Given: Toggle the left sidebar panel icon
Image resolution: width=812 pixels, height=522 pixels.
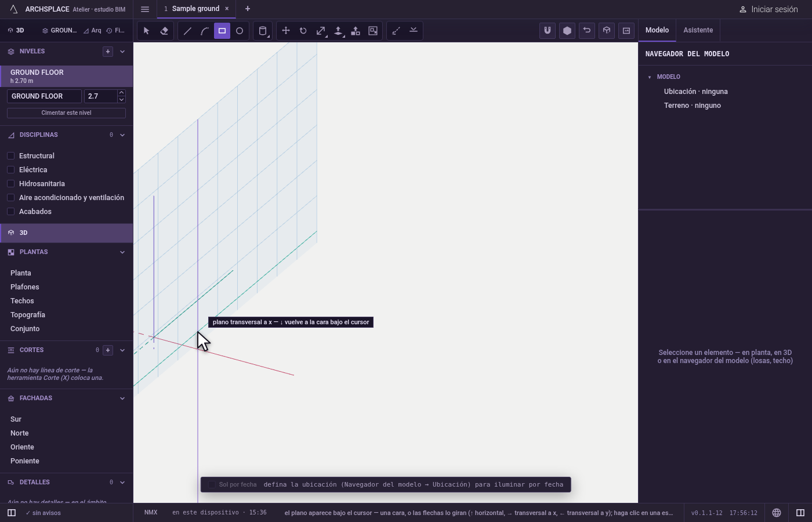Looking at the screenshot, I should (x=12, y=513).
